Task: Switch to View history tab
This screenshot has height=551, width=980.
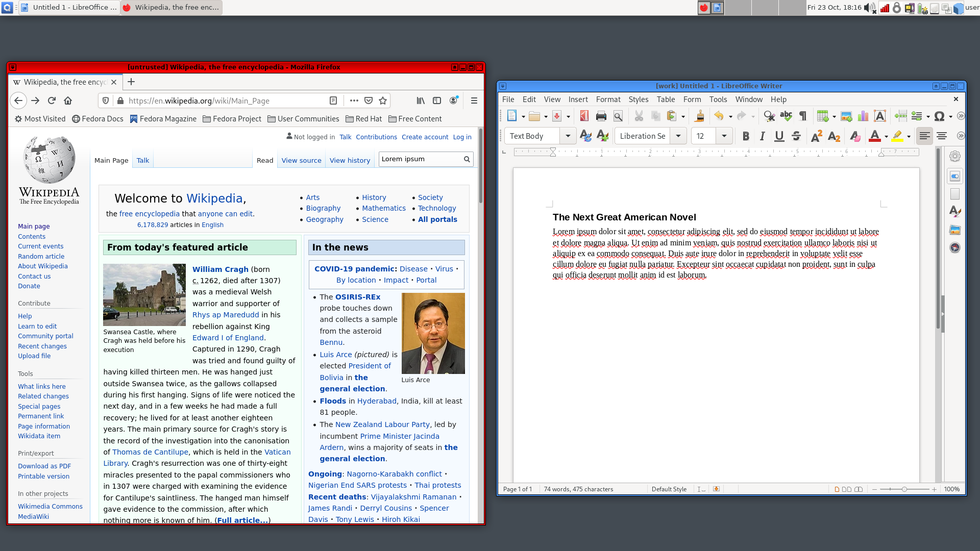Action: click(x=350, y=160)
